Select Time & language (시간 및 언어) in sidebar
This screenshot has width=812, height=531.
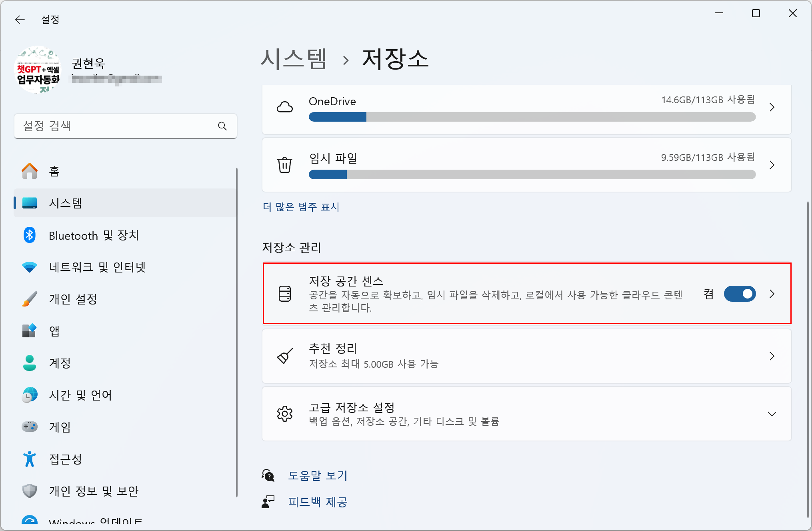coord(80,395)
